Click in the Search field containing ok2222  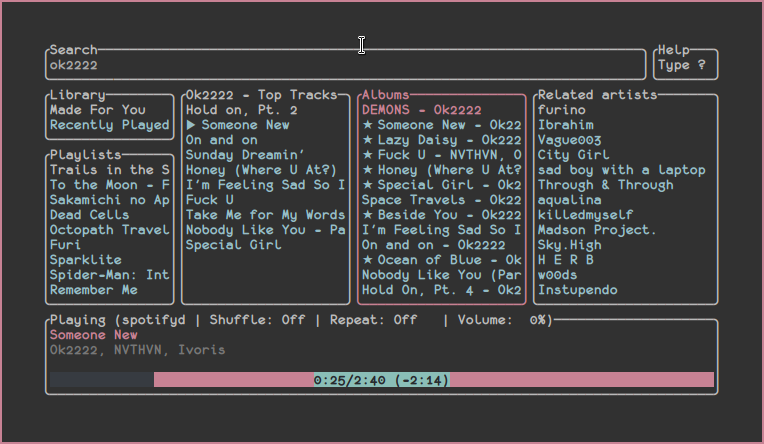(345, 65)
